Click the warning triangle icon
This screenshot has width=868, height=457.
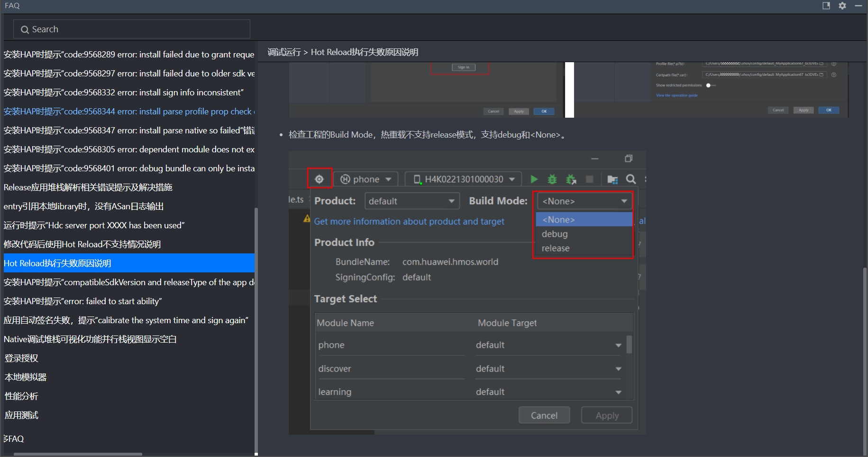click(307, 219)
